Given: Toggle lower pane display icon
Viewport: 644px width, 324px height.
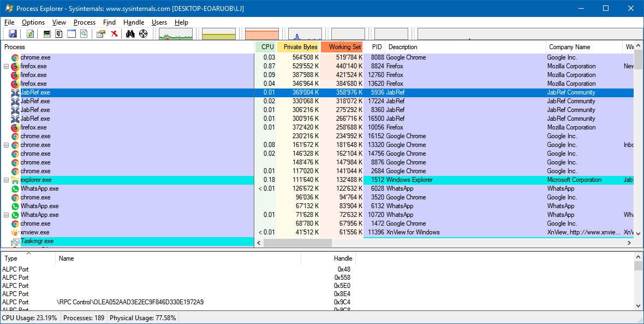Looking at the screenshot, I should point(71,34).
